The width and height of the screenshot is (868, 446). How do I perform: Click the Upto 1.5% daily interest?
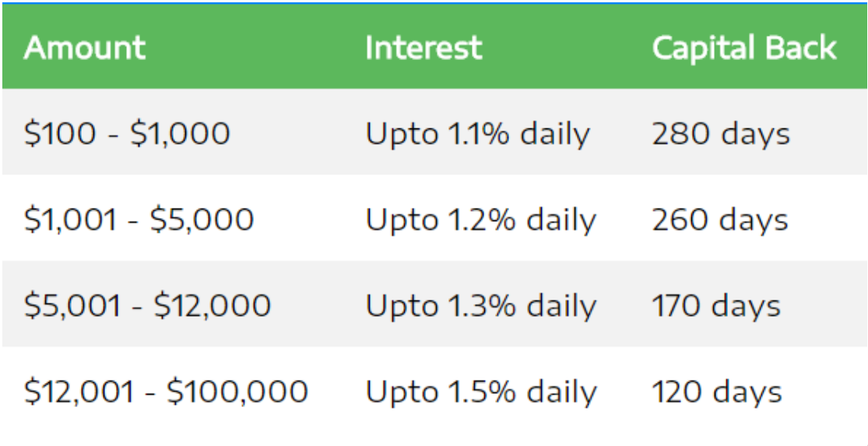coord(480,391)
